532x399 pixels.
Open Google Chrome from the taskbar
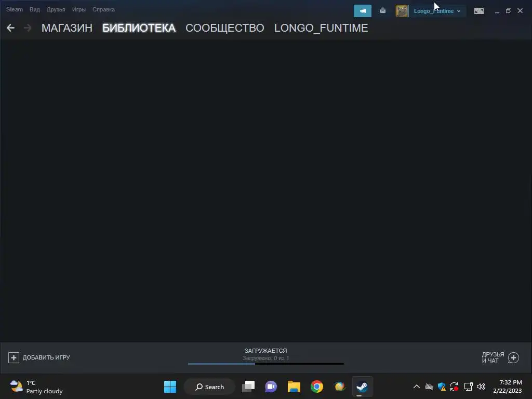(x=316, y=387)
